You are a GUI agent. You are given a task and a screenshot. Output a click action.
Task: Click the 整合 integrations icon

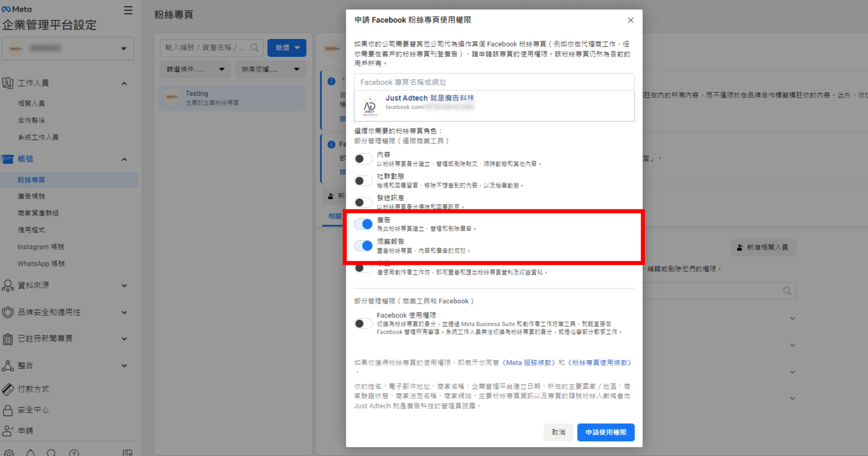click(8, 365)
